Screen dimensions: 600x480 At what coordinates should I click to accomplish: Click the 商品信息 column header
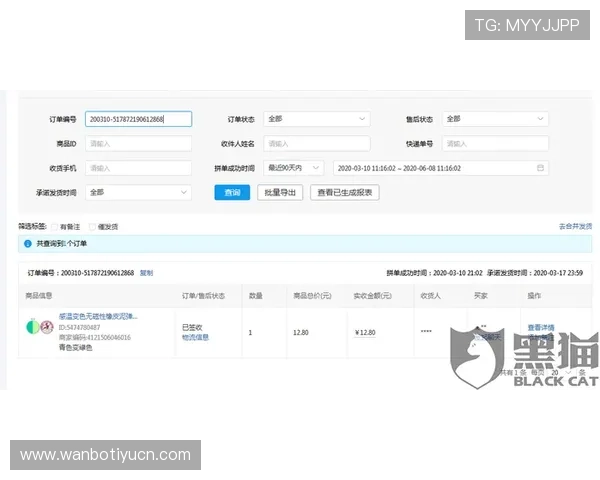coord(39,296)
